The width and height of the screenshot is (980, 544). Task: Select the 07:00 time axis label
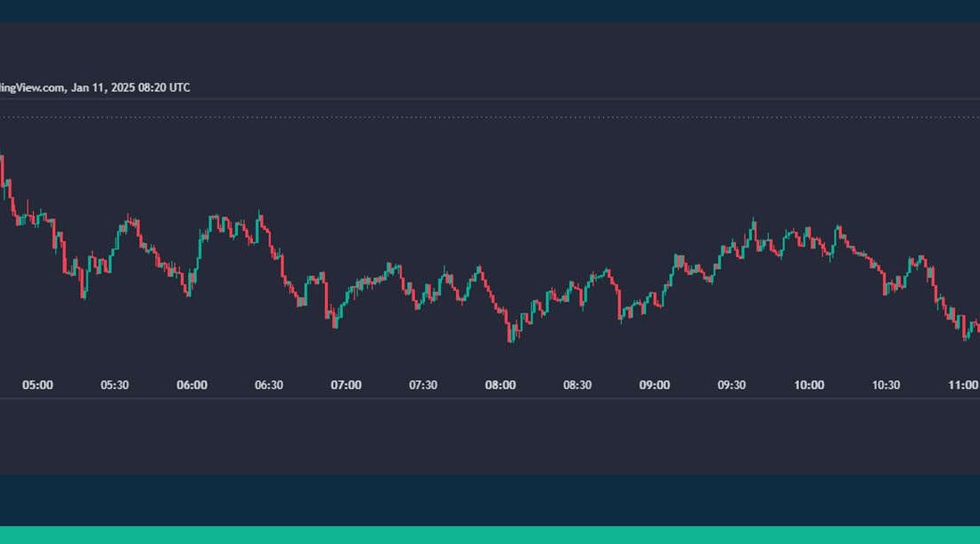[346, 385]
